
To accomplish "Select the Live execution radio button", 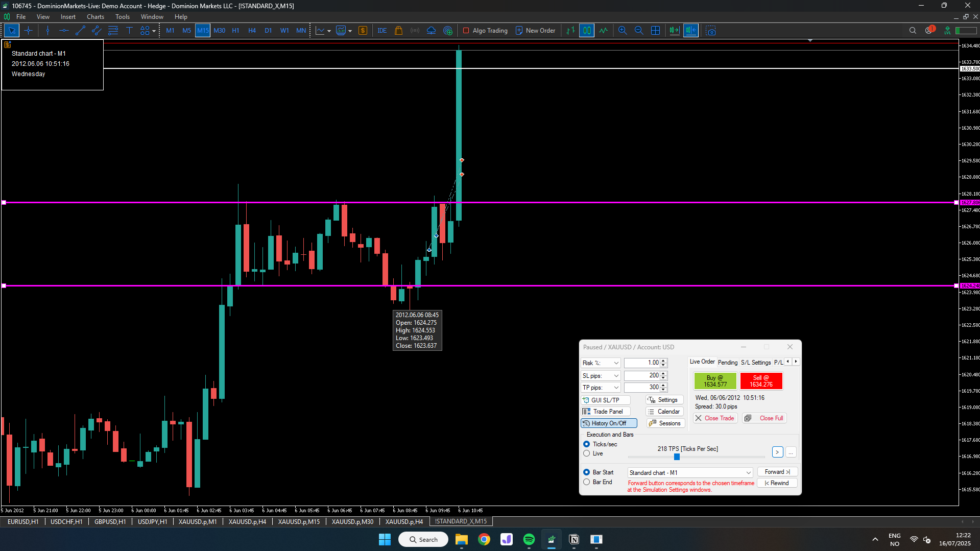I will point(587,453).
